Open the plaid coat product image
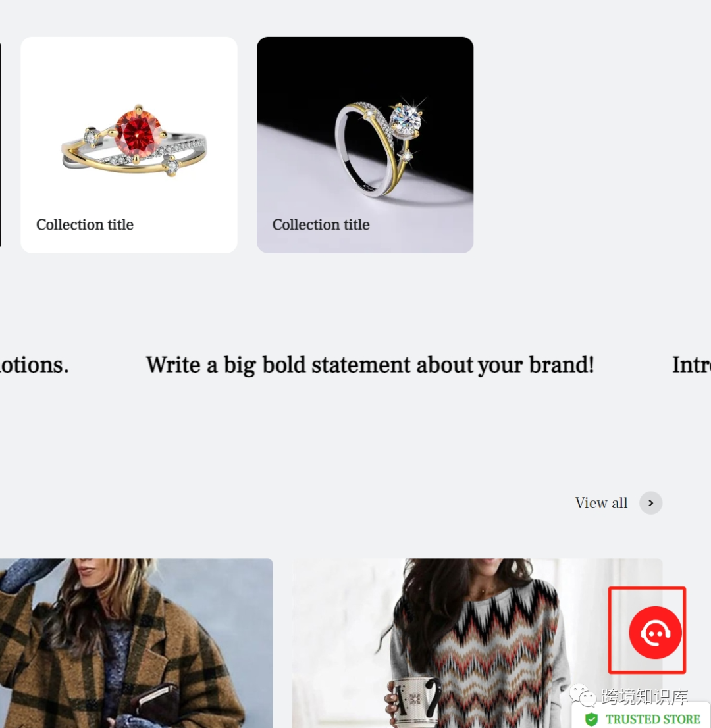 coord(136,643)
